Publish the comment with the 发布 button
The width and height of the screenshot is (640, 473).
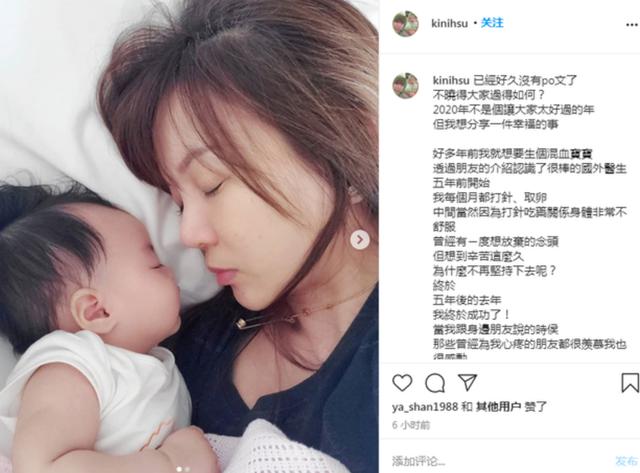tap(626, 461)
